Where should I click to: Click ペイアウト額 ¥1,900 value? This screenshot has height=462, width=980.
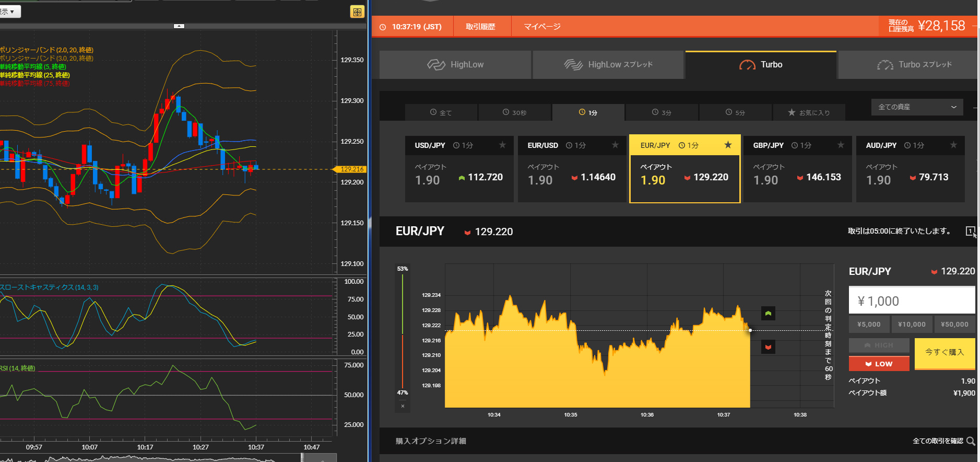click(x=964, y=393)
